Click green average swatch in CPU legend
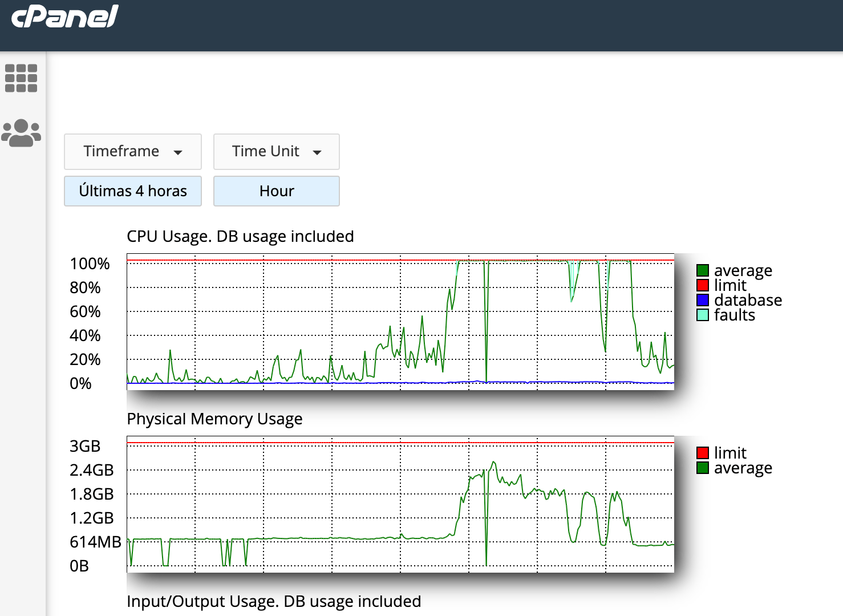 (x=703, y=270)
